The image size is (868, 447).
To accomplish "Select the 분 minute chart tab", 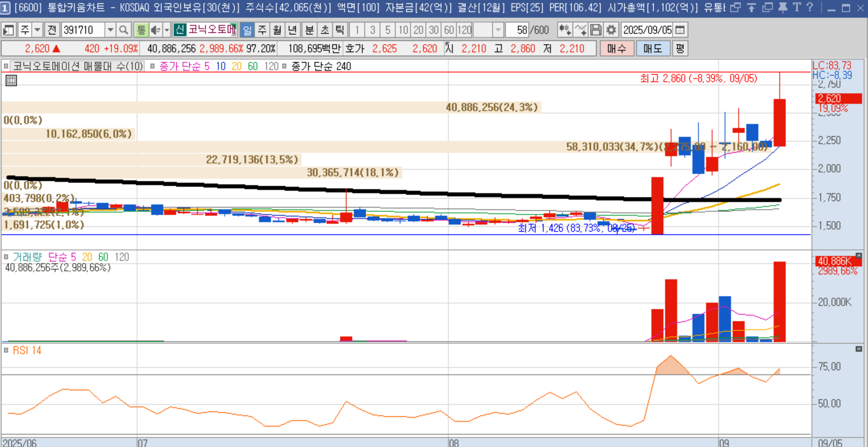I will (x=309, y=30).
